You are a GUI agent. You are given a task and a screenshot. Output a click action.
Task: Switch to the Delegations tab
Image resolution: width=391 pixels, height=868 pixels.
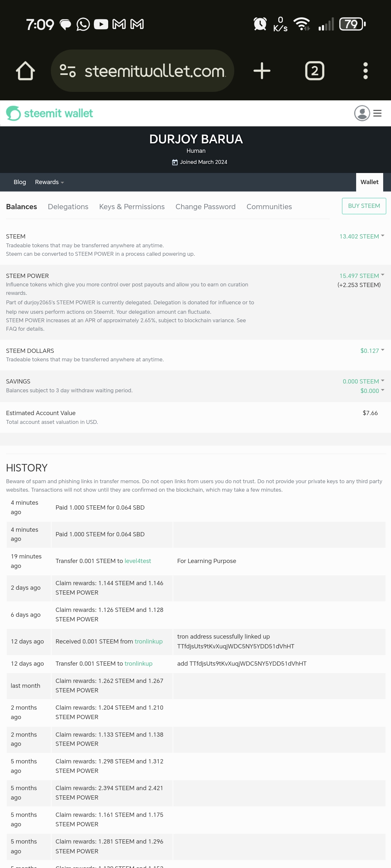click(x=68, y=207)
